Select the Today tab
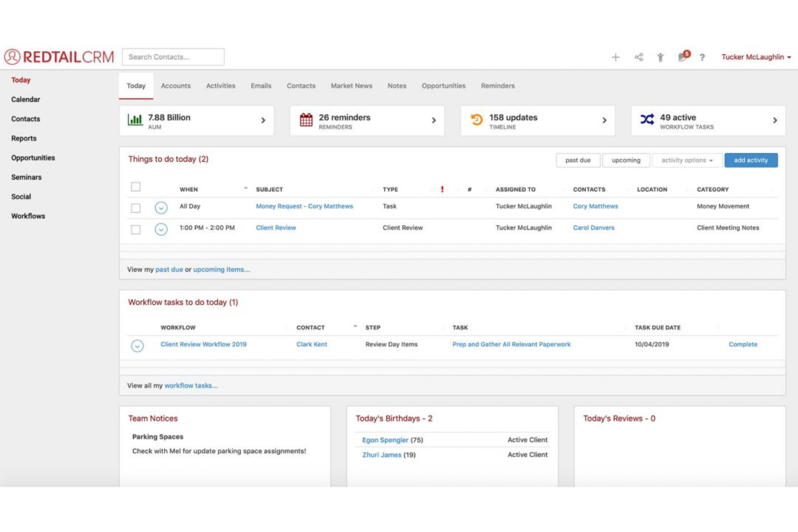This screenshot has width=798, height=532. (x=136, y=86)
